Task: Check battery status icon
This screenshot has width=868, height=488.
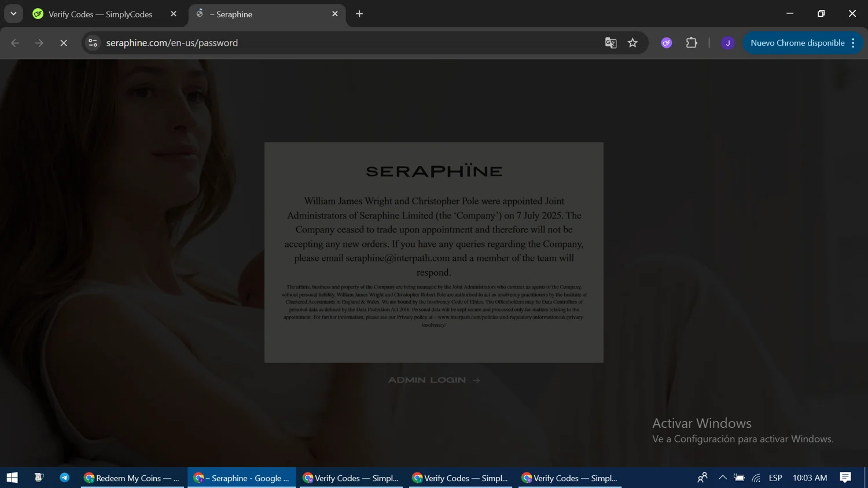Action: tap(739, 478)
